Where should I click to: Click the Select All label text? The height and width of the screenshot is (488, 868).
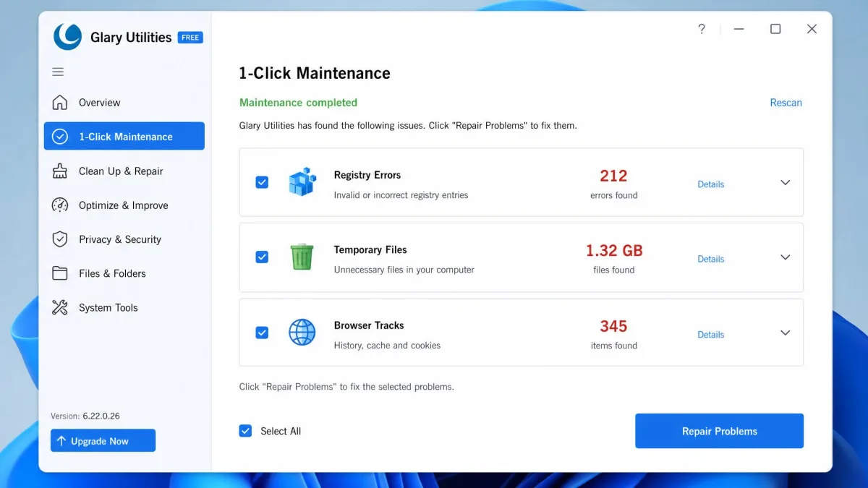[281, 431]
